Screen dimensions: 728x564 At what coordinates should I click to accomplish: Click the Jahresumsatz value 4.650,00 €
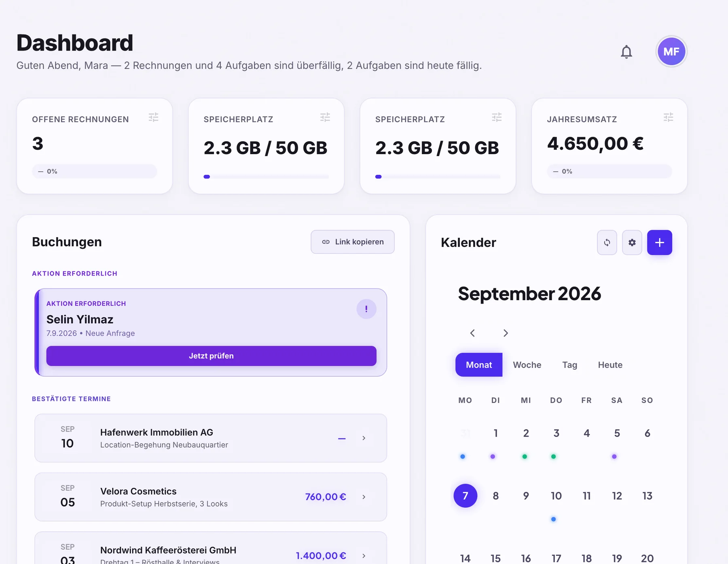click(595, 144)
